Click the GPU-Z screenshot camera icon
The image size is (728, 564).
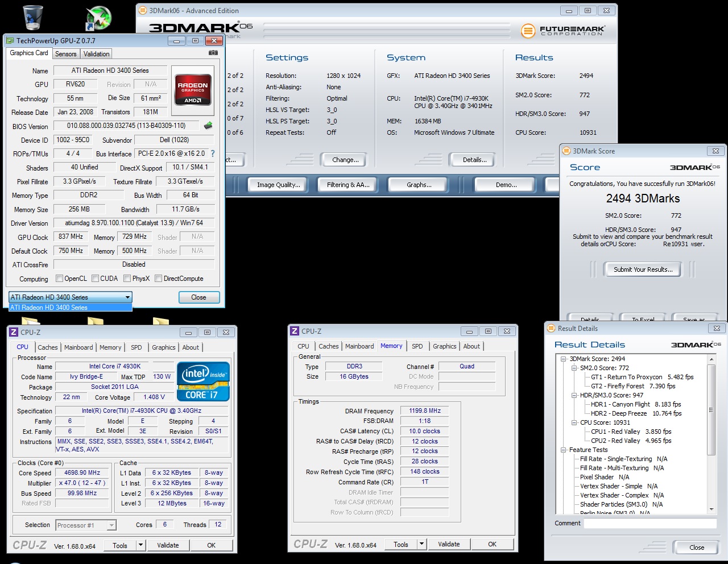[x=213, y=53]
